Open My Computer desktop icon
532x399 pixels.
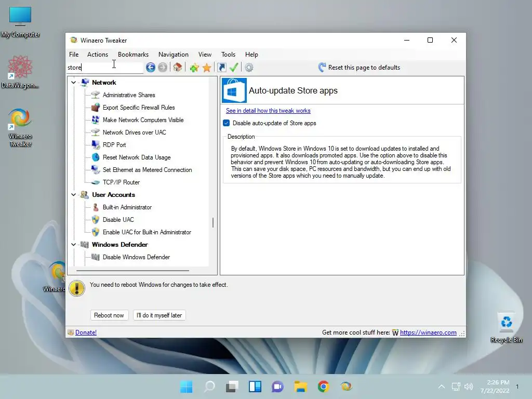tap(20, 22)
